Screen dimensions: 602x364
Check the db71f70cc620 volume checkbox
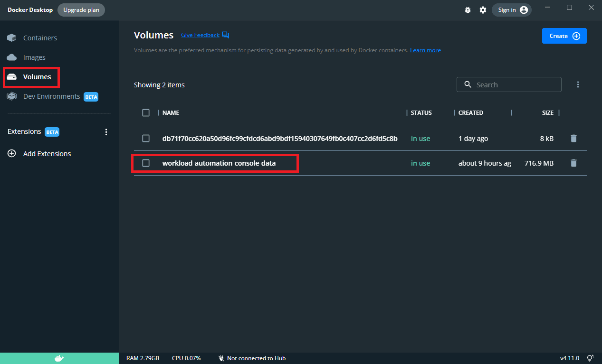pos(146,139)
